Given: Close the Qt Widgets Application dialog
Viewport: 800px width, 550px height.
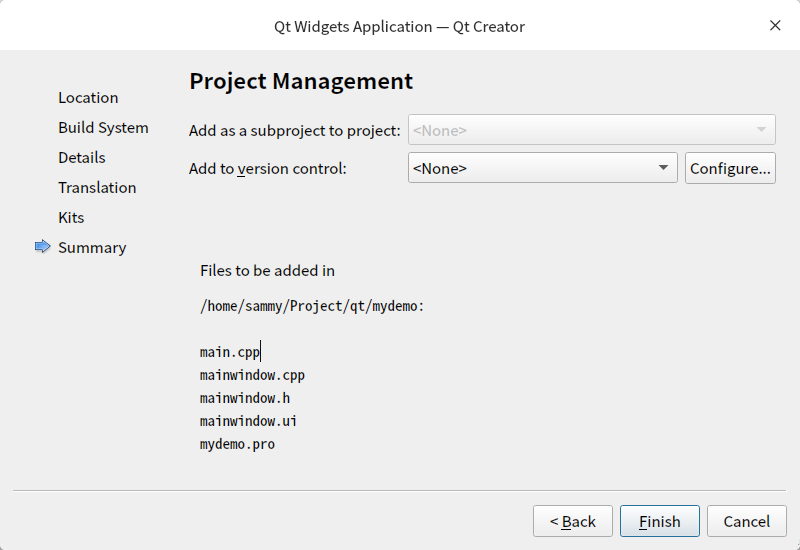Looking at the screenshot, I should pos(775,26).
